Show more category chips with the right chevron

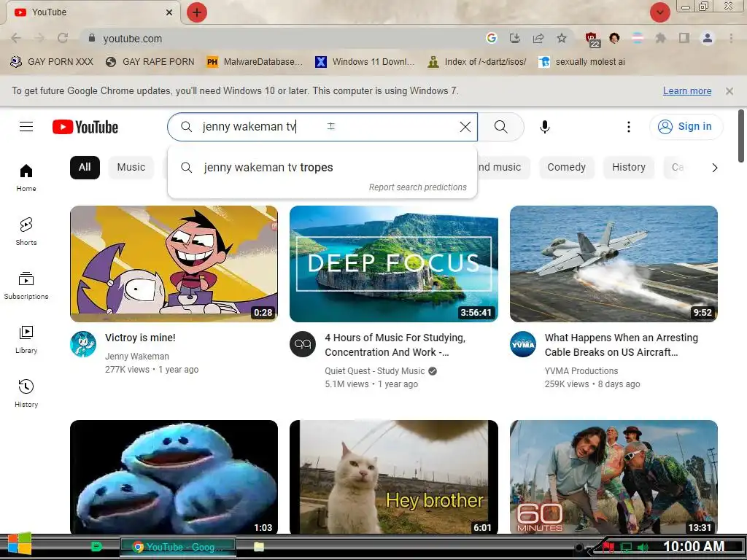[x=714, y=168]
